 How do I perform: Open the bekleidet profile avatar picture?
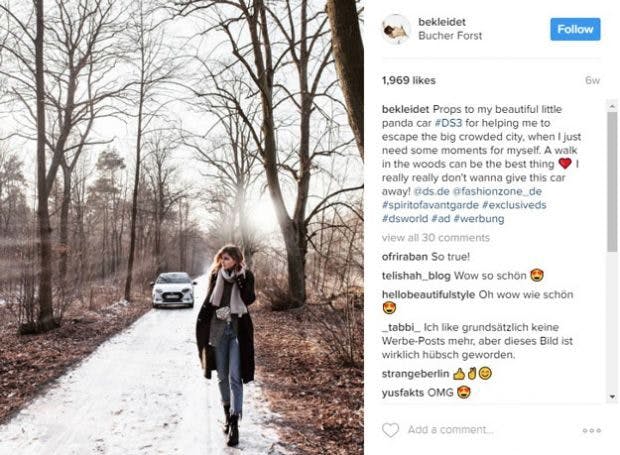coord(396,29)
